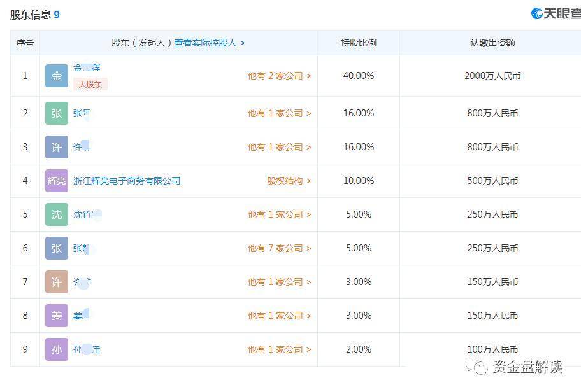Select the 2.00% shareholding cell
581x392 pixels.
point(358,349)
